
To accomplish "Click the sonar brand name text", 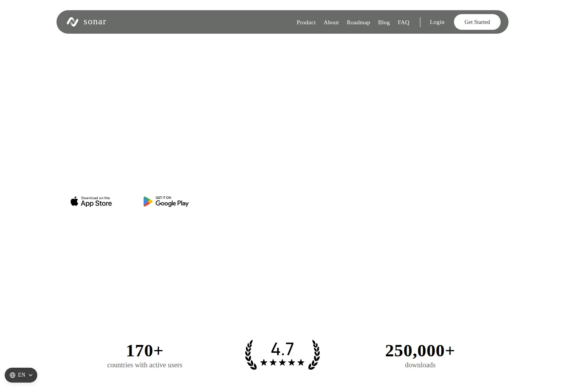I will click(x=95, y=22).
